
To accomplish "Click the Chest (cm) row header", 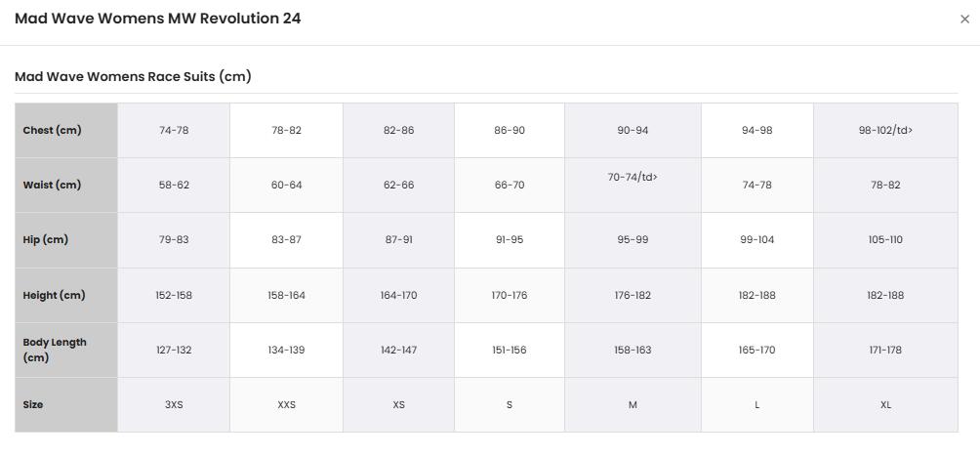I will [x=66, y=131].
